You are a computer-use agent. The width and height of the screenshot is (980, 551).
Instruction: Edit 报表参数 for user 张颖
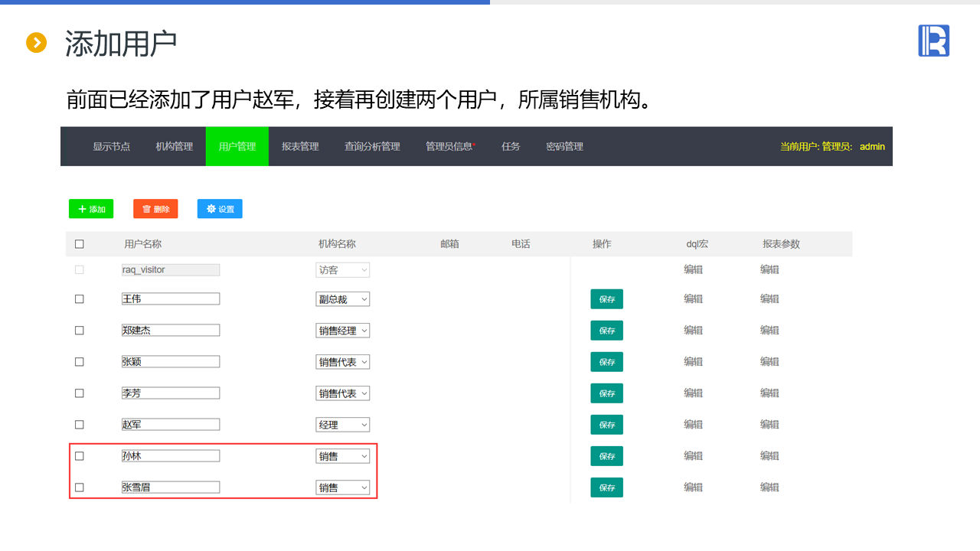click(x=769, y=361)
